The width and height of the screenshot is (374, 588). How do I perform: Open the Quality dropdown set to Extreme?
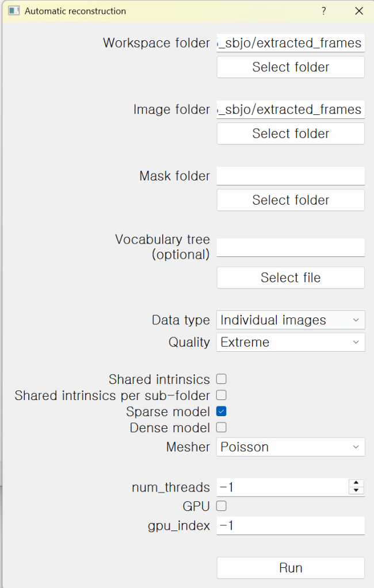coord(291,343)
